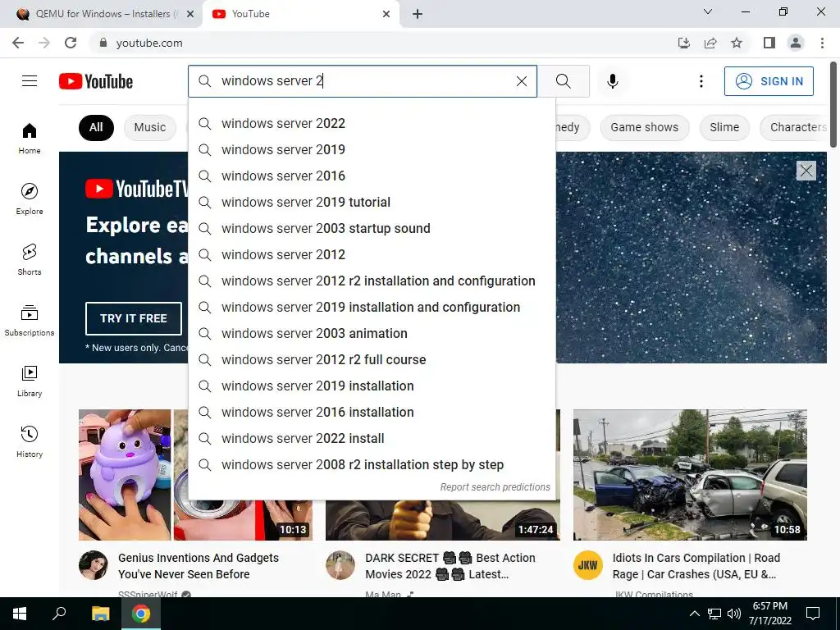Choose suggestion 'windows server 2019'
This screenshot has height=630, width=840.
coord(372,149)
